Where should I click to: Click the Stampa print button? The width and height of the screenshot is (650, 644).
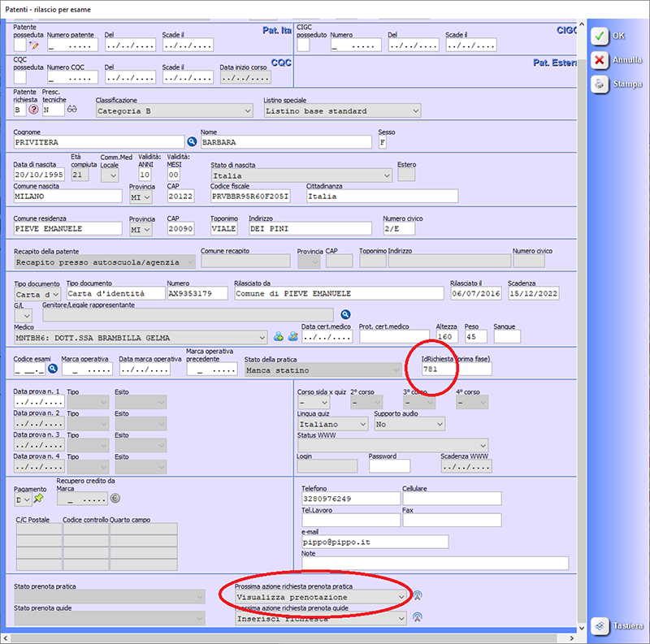[x=617, y=84]
